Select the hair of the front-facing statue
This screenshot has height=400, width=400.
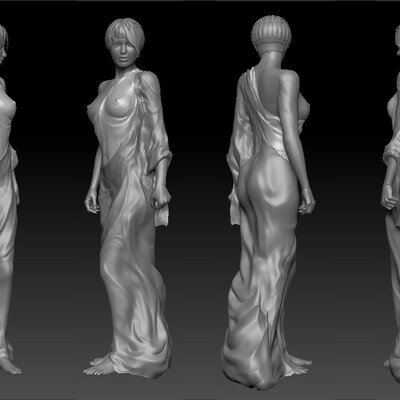click(x=125, y=32)
